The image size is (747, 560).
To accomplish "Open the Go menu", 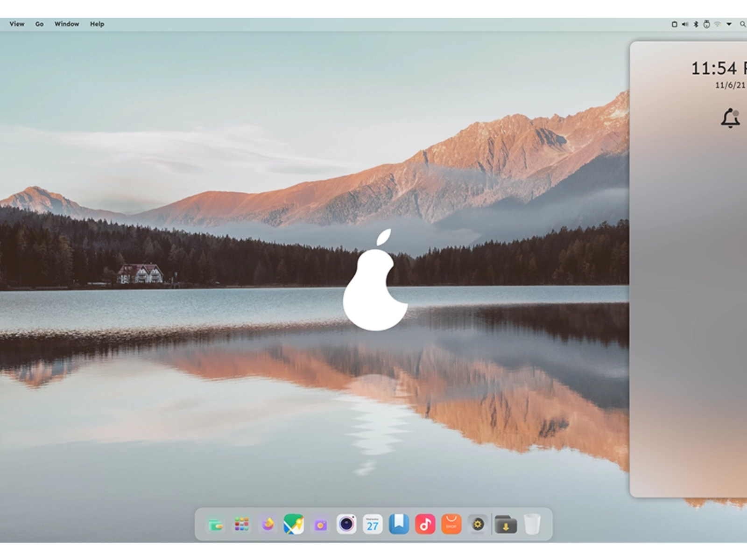I will (x=39, y=24).
